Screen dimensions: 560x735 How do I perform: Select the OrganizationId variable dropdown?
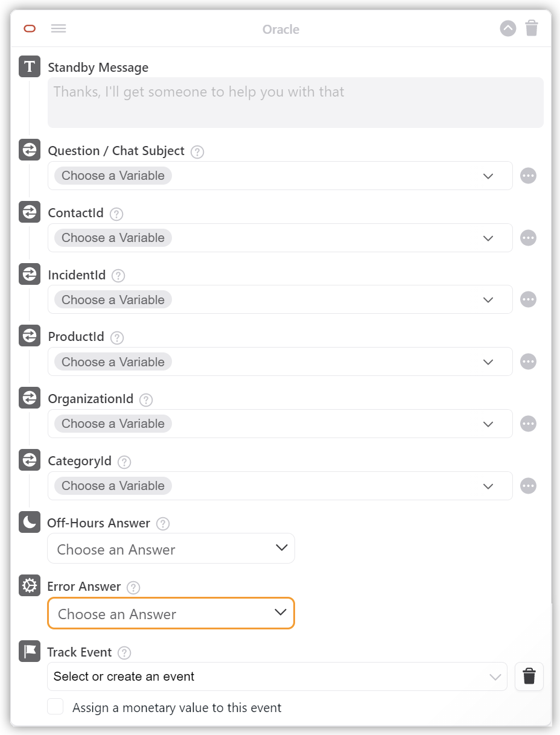280,424
